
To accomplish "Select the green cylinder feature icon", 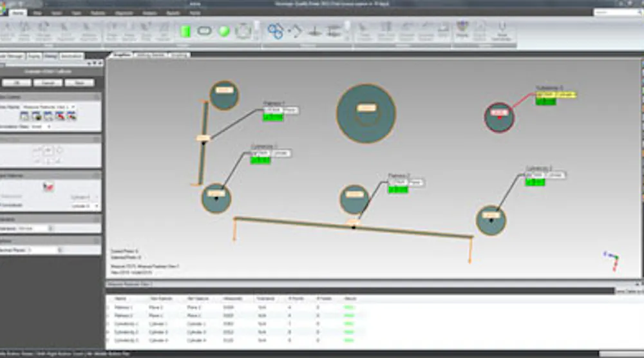I will tap(185, 31).
